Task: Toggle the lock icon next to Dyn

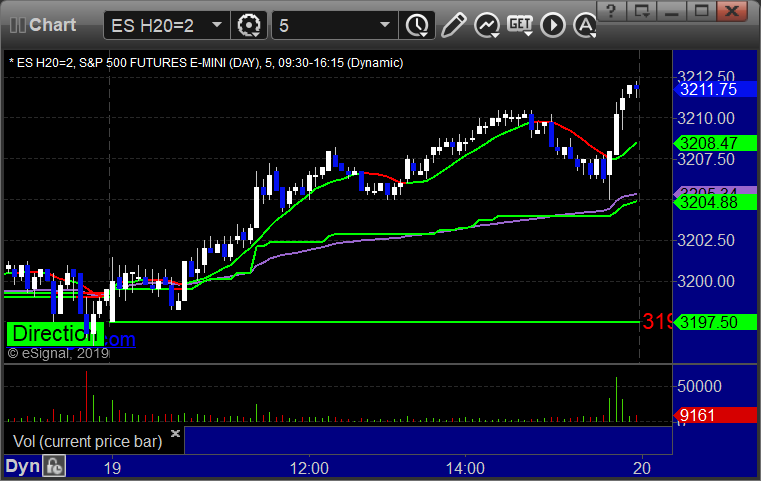Action: (x=54, y=466)
